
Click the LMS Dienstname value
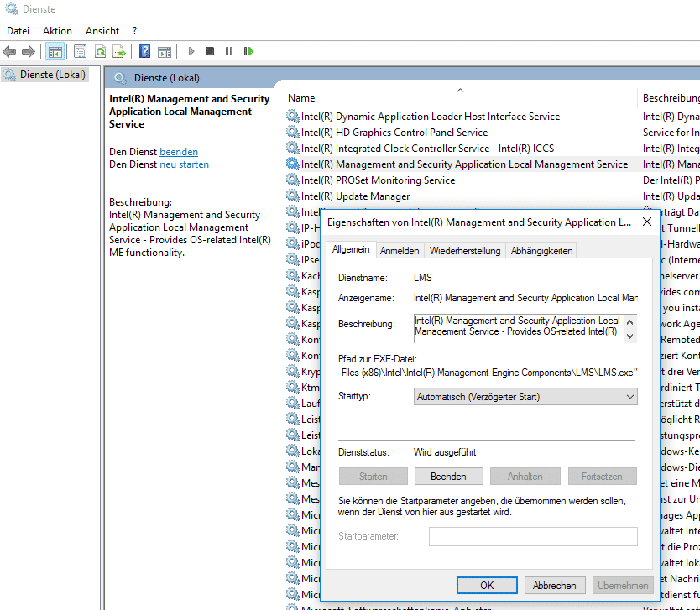point(423,278)
